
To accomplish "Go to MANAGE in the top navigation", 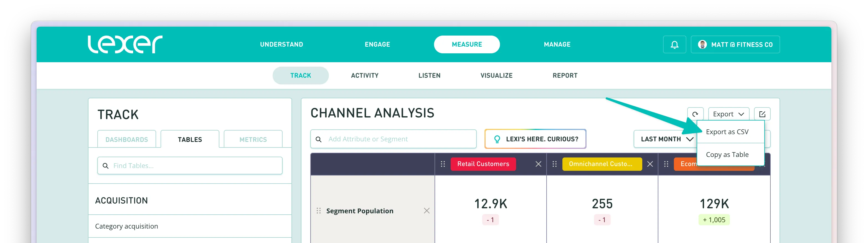I will 557,44.
